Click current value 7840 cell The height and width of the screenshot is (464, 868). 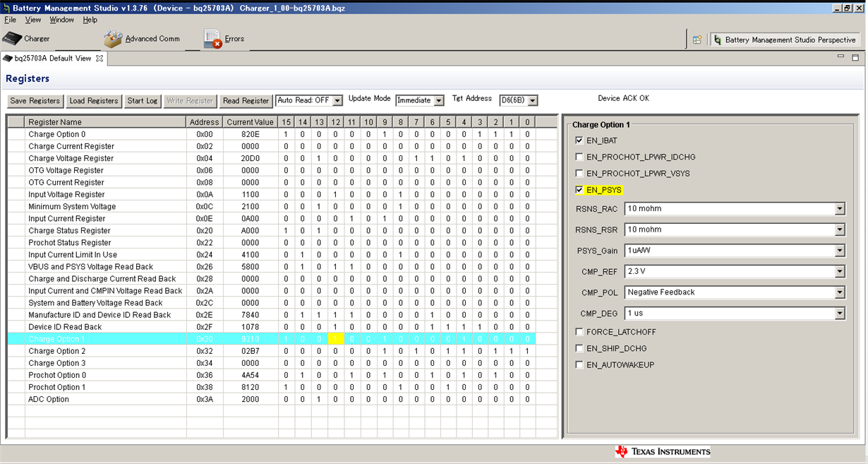pos(250,315)
